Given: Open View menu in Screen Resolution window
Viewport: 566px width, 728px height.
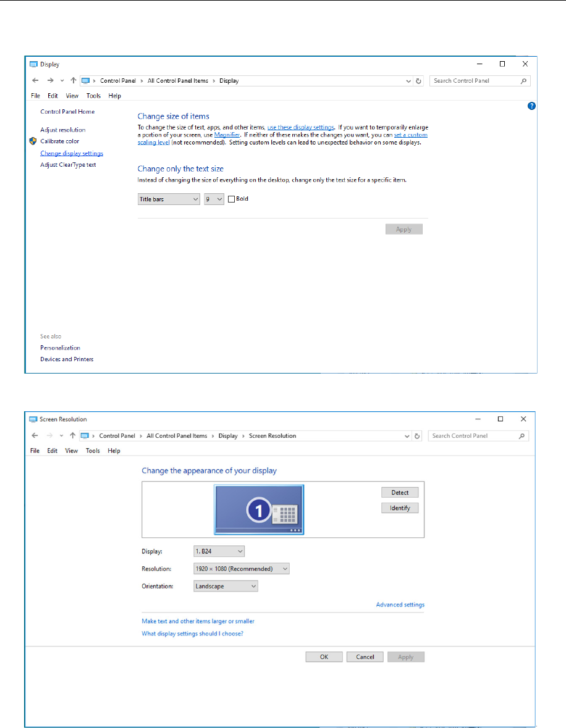Looking at the screenshot, I should tap(72, 451).
